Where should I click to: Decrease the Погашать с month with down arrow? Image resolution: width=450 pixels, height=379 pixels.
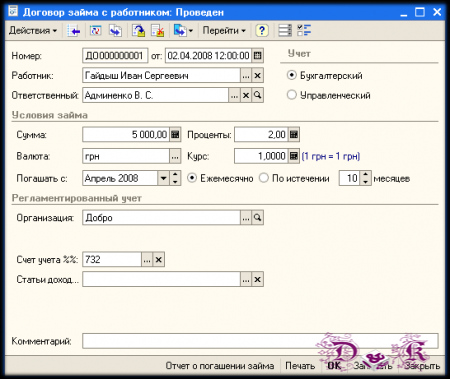pyautogui.click(x=175, y=181)
